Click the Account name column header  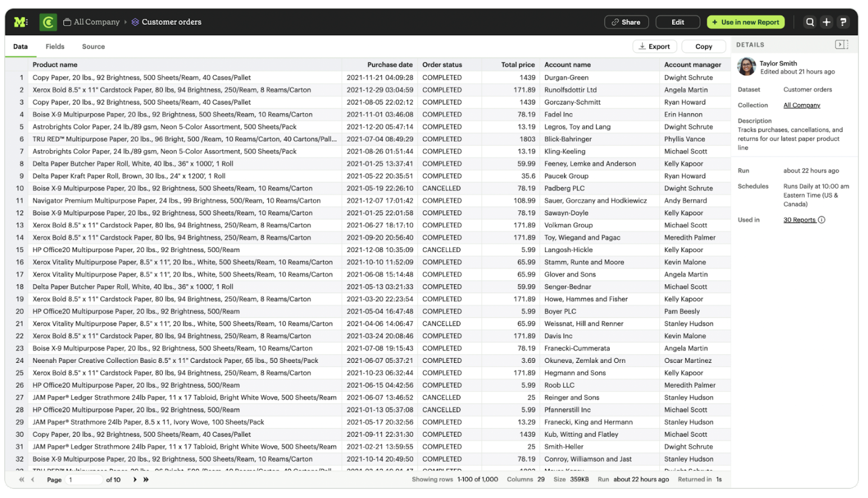[599, 65]
